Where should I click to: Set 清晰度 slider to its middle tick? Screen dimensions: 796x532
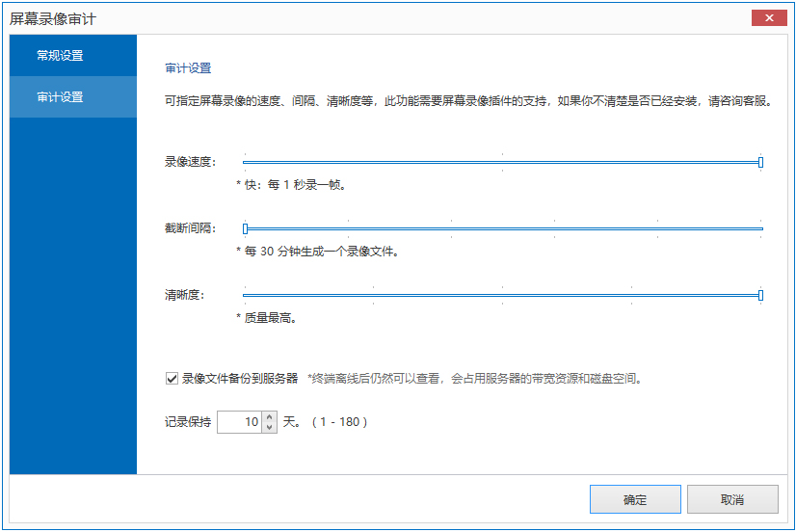tap(503, 295)
